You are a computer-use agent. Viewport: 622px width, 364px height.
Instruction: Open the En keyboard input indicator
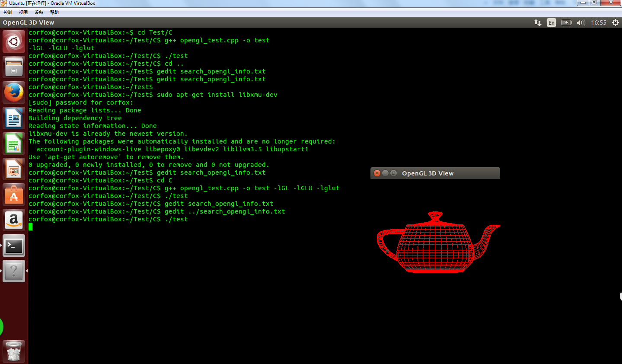pyautogui.click(x=552, y=22)
